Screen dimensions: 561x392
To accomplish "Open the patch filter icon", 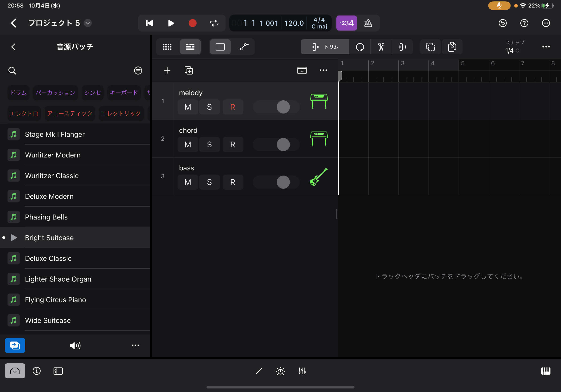I will click(138, 71).
